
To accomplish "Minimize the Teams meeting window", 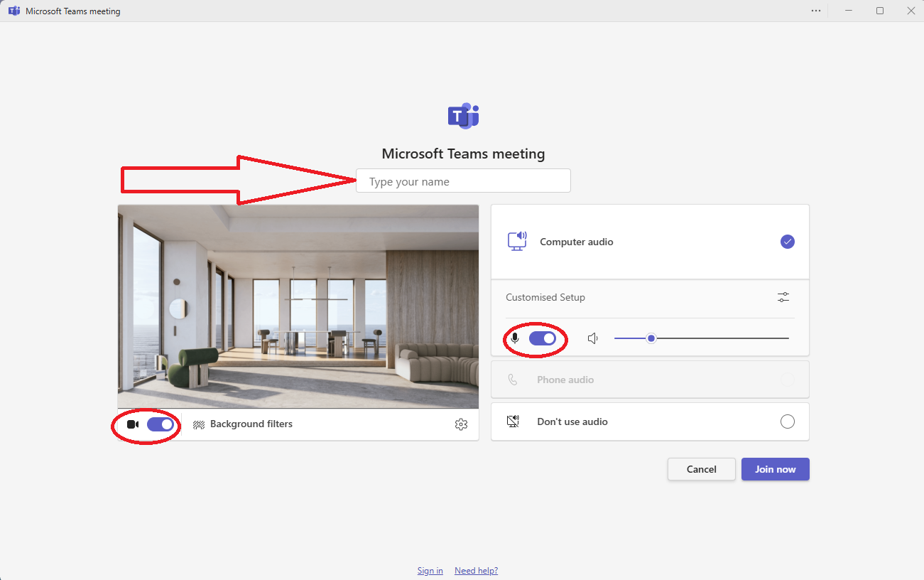I will pyautogui.click(x=848, y=11).
